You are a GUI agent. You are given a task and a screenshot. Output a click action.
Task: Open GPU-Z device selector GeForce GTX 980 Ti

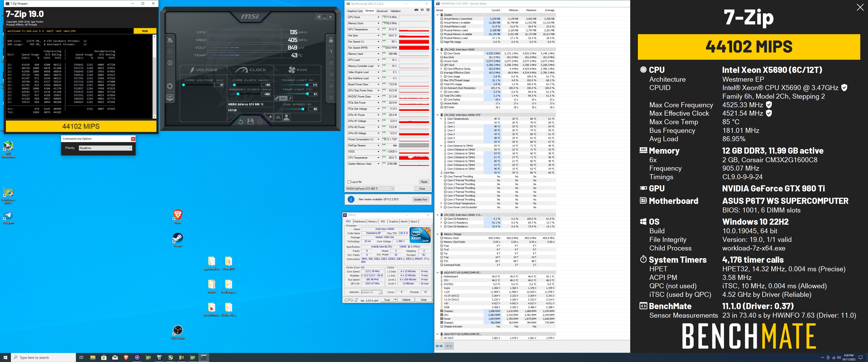[370, 189]
